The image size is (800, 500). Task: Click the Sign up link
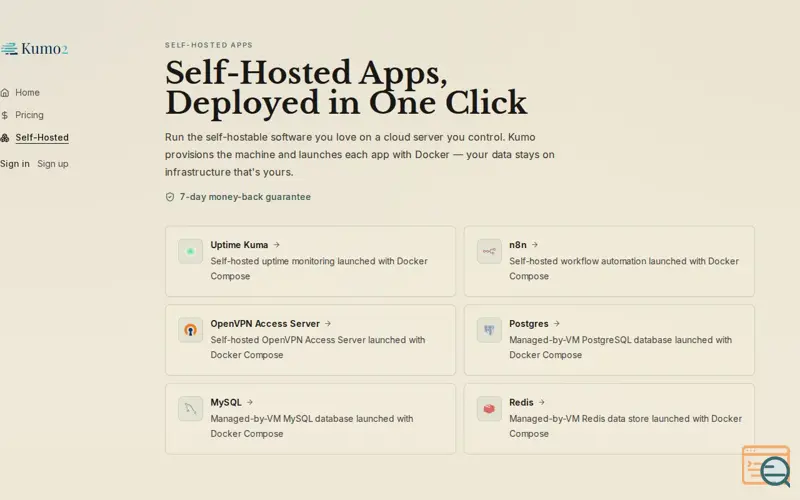(x=53, y=164)
